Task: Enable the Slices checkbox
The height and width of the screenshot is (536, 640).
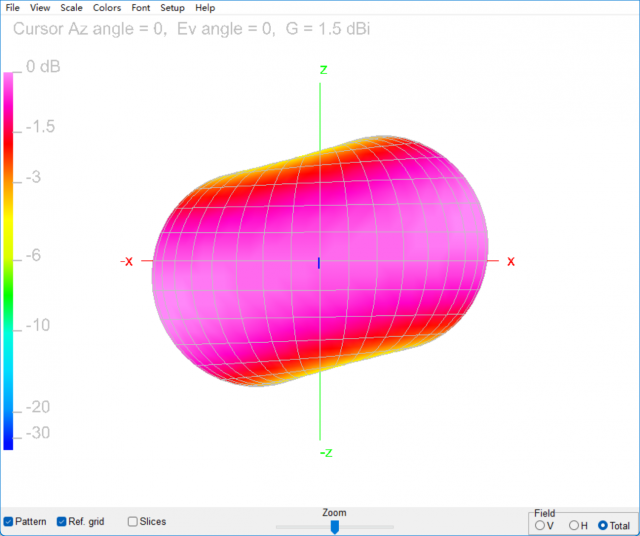Action: [x=133, y=521]
